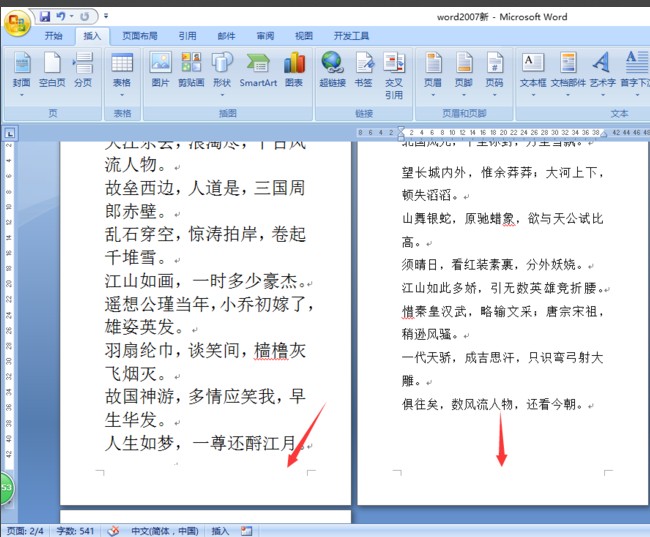Screen dimensions: 650x537
Task: Customize Quick Access toolbar dropdown
Action: [x=106, y=17]
